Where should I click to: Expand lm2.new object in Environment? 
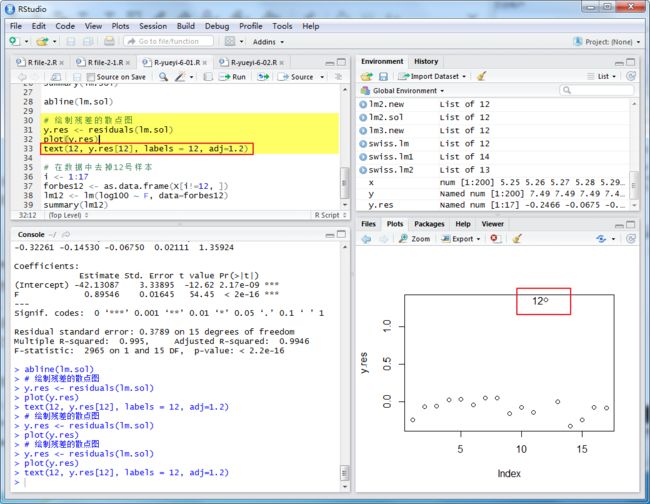pos(363,104)
